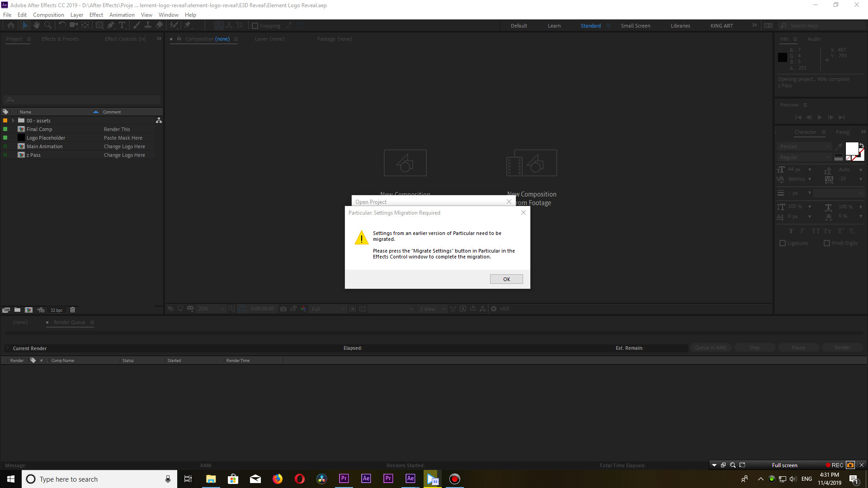Switch to the Learn workspace tab
Viewport: 868px width, 488px height.
554,25
